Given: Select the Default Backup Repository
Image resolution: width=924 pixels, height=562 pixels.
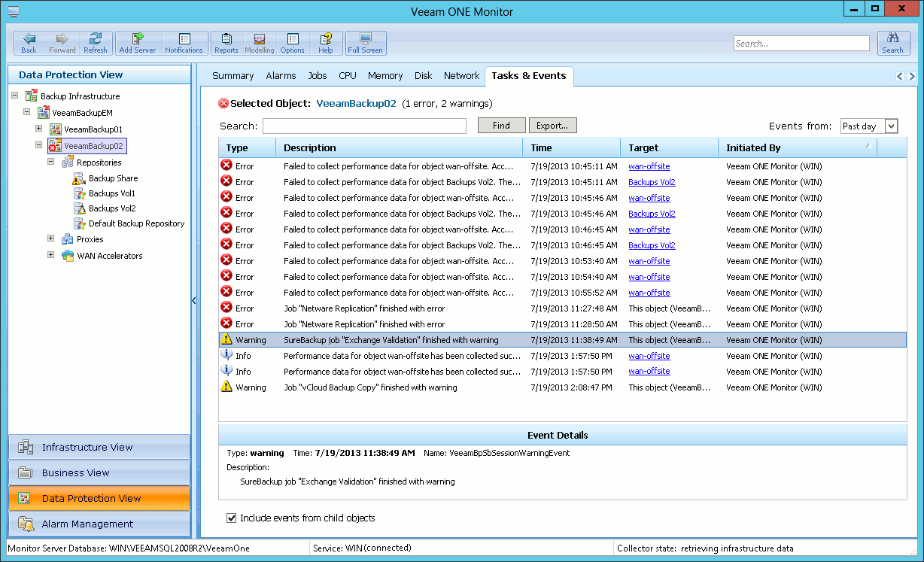Looking at the screenshot, I should point(136,223).
